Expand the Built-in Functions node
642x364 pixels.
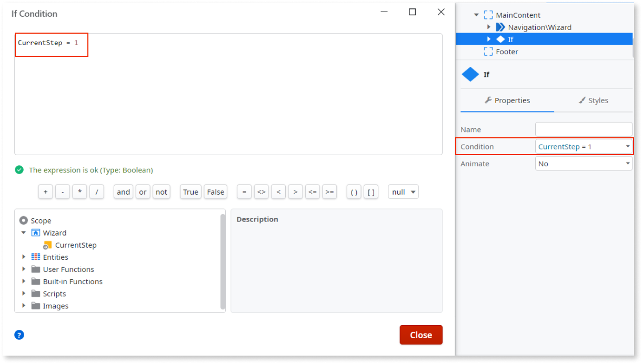[x=23, y=281]
